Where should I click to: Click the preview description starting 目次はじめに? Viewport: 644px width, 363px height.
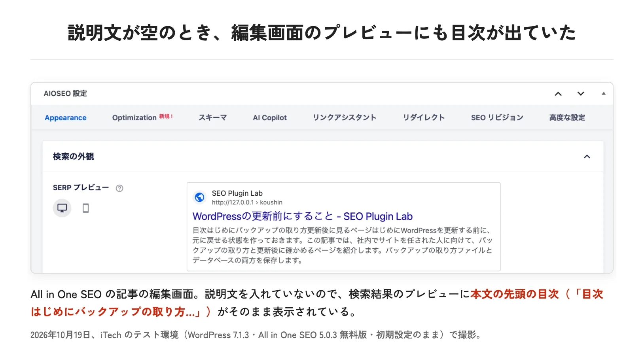tap(343, 245)
